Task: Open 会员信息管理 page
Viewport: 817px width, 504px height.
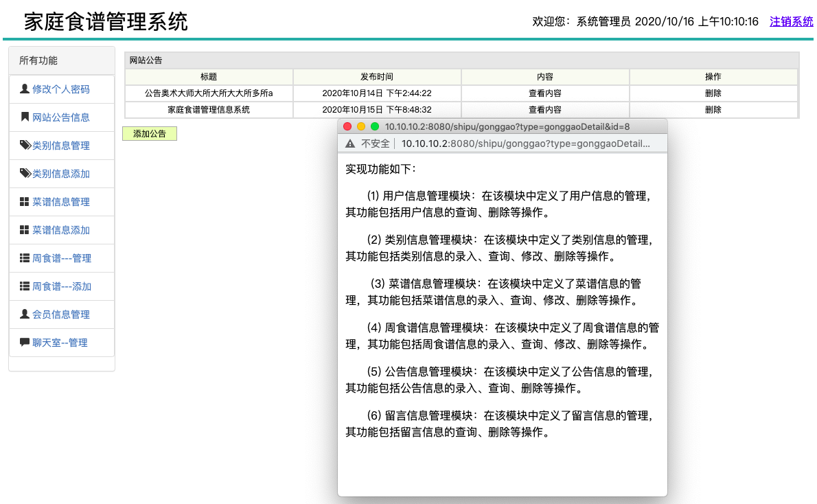Action: [61, 314]
